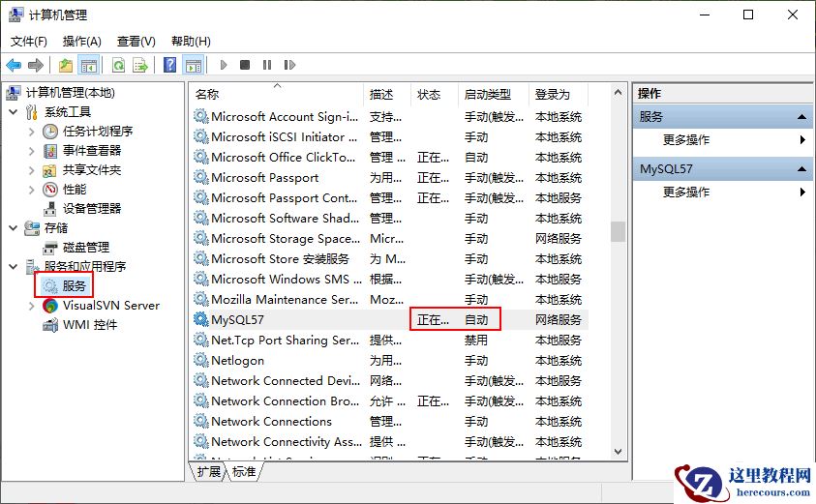Click the Netlogon service gear icon
816x504 pixels.
[201, 360]
